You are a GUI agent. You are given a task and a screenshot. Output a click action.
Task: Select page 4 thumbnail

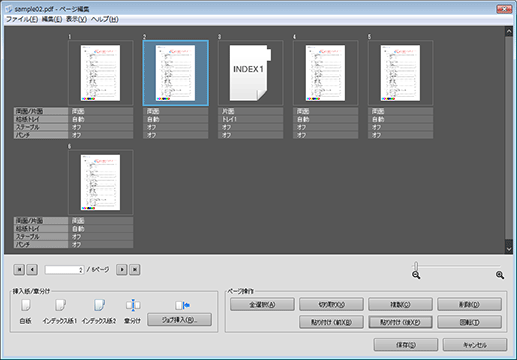click(325, 73)
